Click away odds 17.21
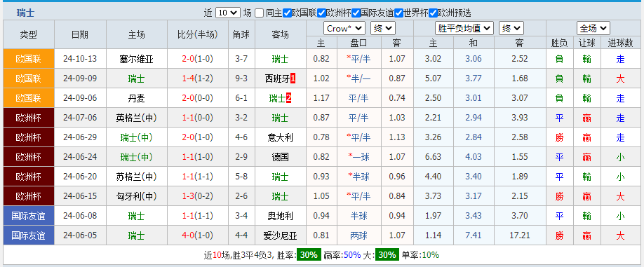644x267 pixels. (x=520, y=236)
